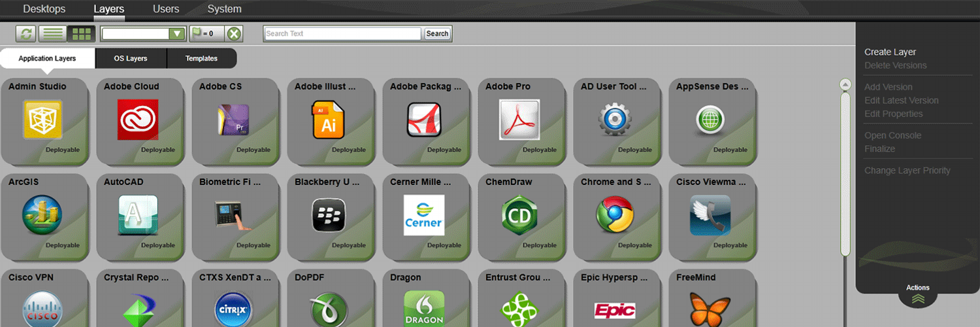Screen dimensions: 980x327
Task: Select the Dragon layer icon
Action: (x=424, y=309)
